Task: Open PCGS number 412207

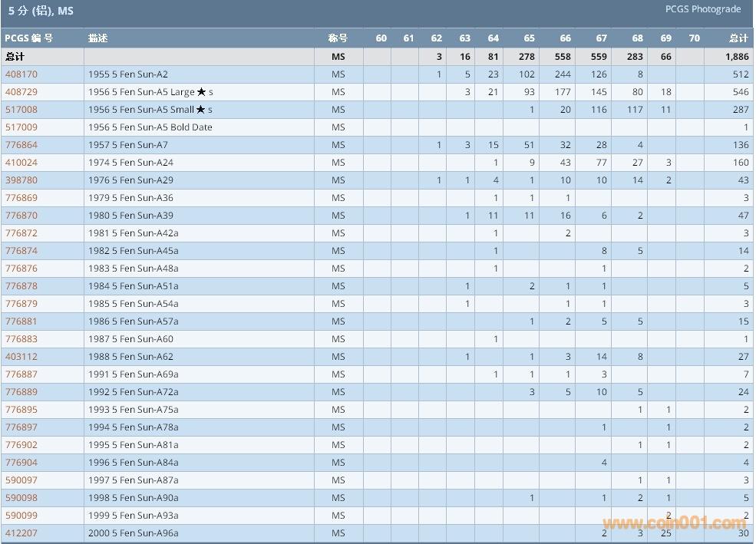Action: [21, 533]
